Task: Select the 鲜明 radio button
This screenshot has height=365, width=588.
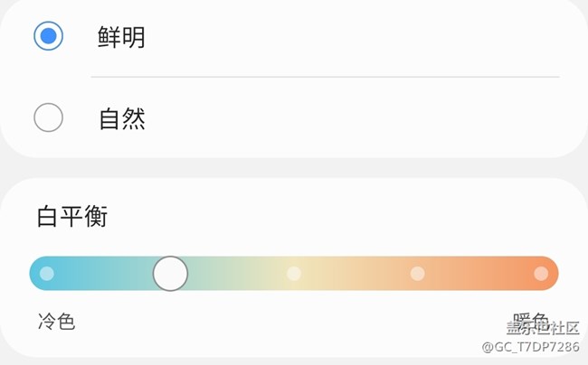Action: point(48,36)
